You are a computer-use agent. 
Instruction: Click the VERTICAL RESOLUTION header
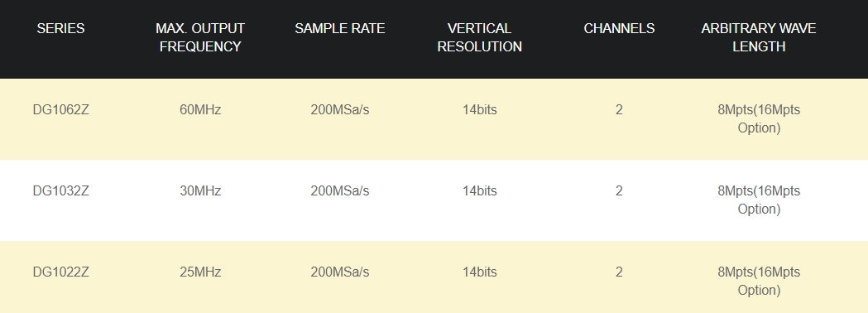pos(479,37)
